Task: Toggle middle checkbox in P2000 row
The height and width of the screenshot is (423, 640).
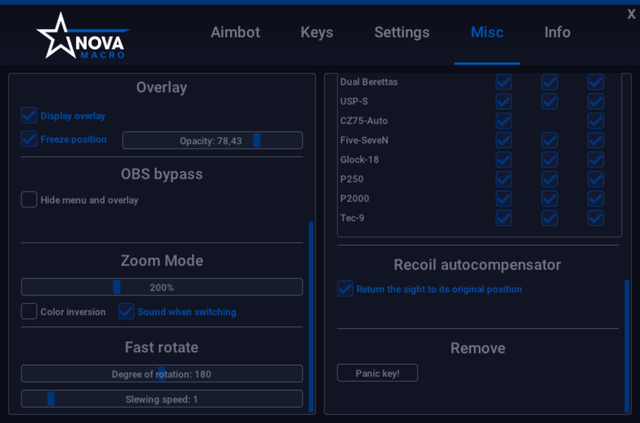Action: [549, 198]
